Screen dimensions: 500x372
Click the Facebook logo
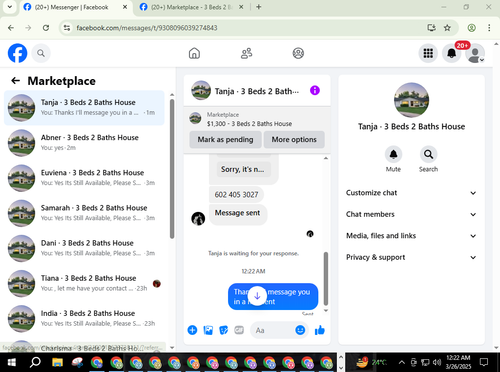pos(17,53)
